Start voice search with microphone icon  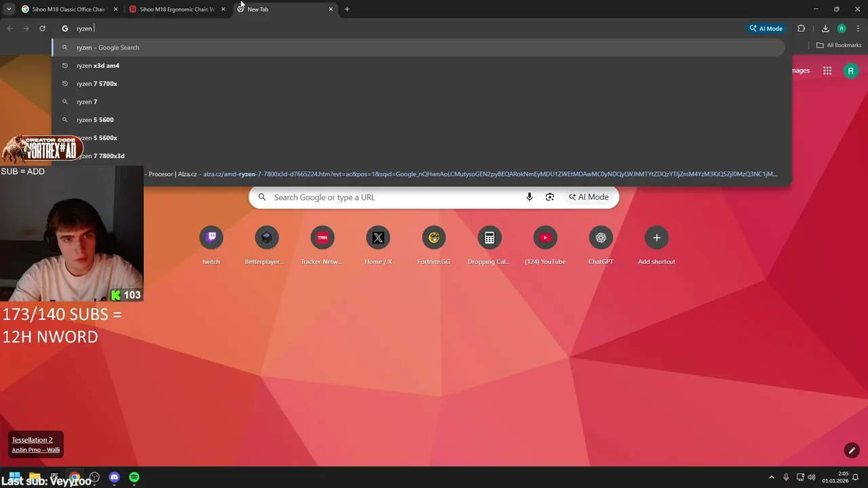(530, 197)
